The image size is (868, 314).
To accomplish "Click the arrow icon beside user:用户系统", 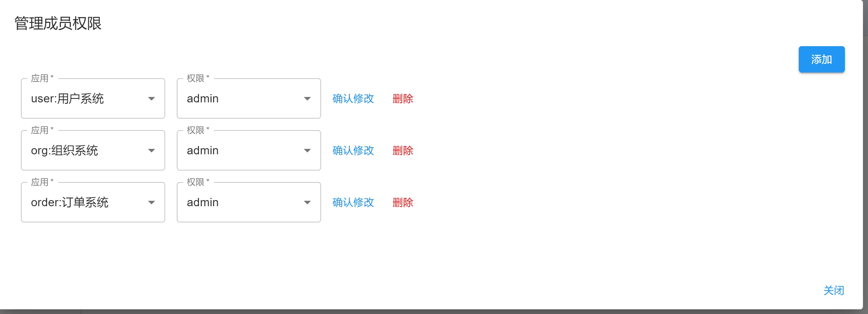I will 152,99.
